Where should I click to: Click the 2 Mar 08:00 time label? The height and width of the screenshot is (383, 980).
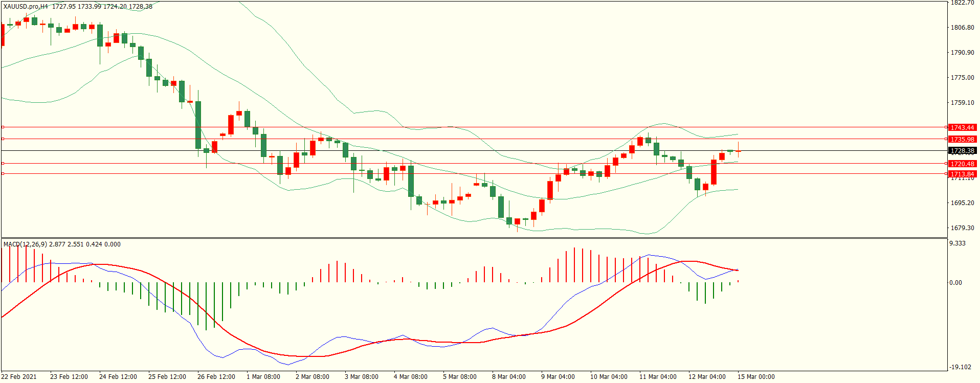tap(313, 377)
